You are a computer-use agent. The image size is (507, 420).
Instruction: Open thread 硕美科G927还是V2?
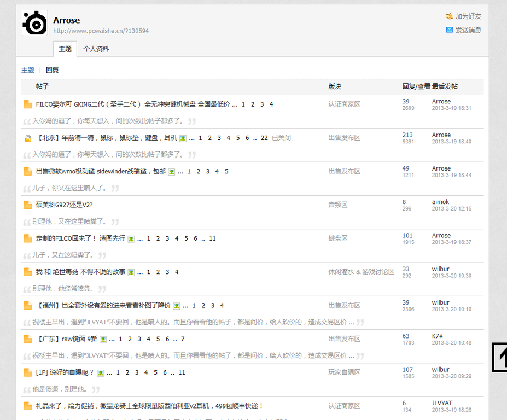[65, 205]
